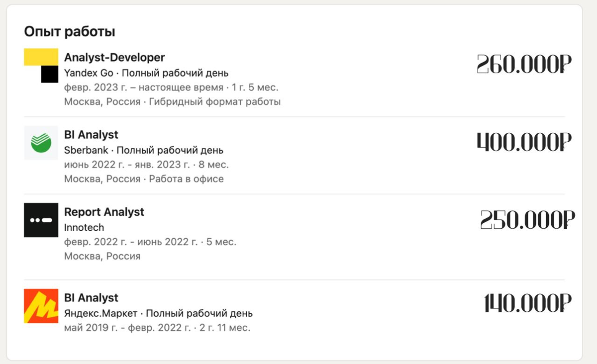Click the Innotech company name text
The height and width of the screenshot is (364, 597).
coord(84,228)
